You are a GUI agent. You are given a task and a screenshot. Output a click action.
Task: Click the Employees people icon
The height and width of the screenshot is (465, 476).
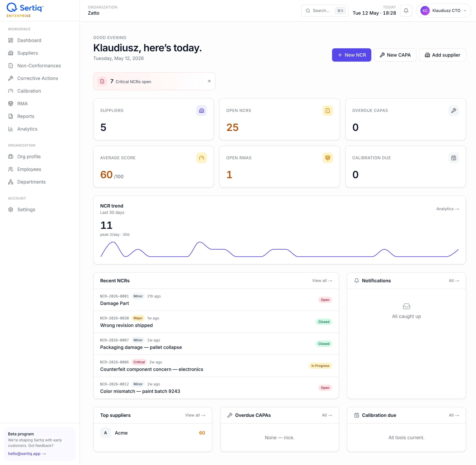(10, 169)
